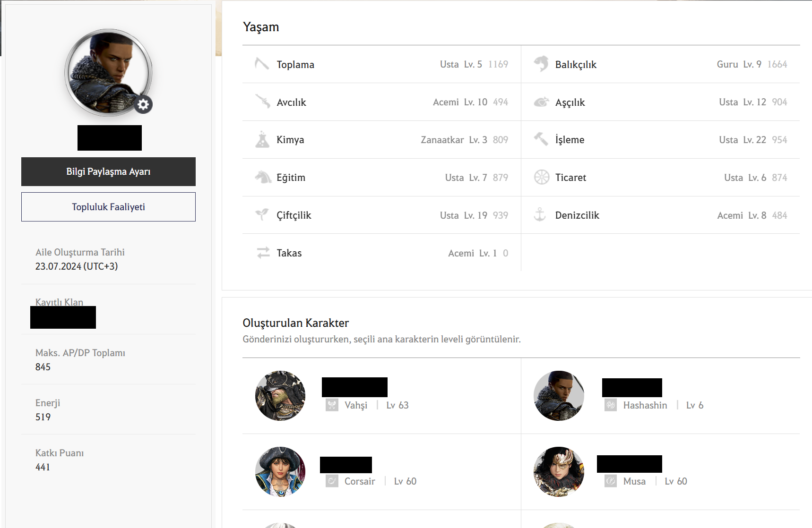Click the Takas exchange arrows icon
Screen dimensions: 812x528
[x=263, y=253]
